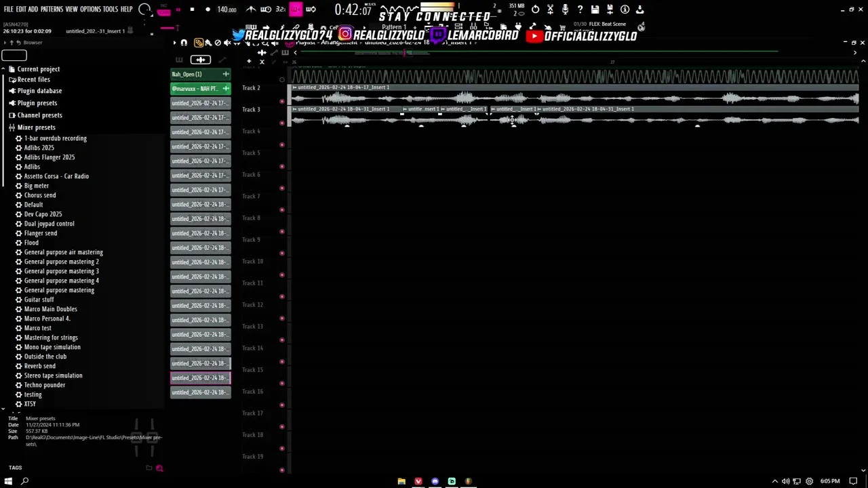Select the Marco Main Doubles preset
Image resolution: width=868 pixels, height=488 pixels.
50,309
